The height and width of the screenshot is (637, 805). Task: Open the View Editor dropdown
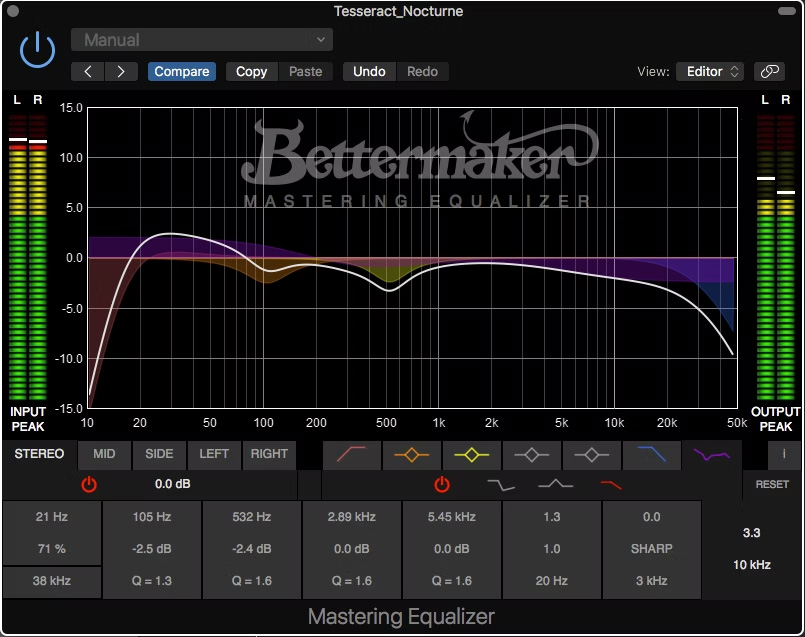tap(711, 72)
